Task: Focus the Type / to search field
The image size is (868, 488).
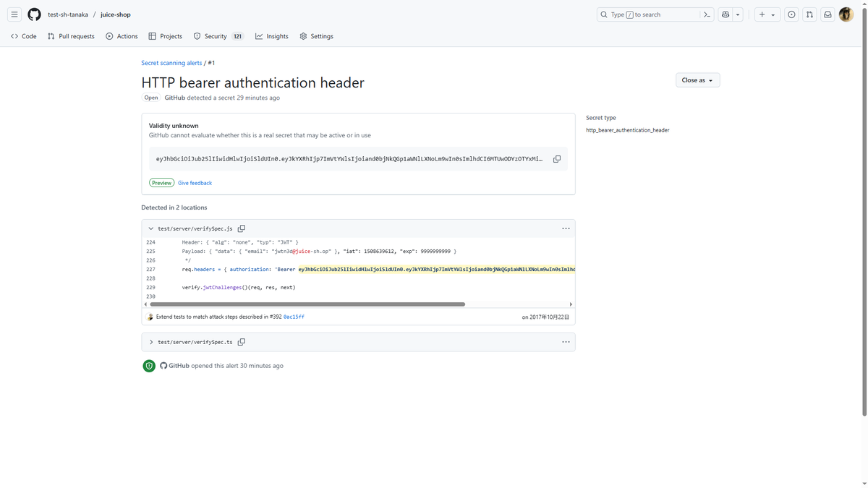Action: tap(649, 14)
